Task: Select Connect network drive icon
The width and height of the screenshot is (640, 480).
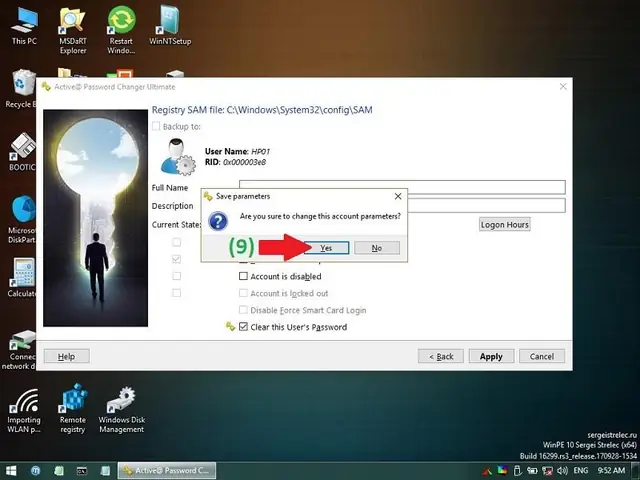Action: (19, 350)
